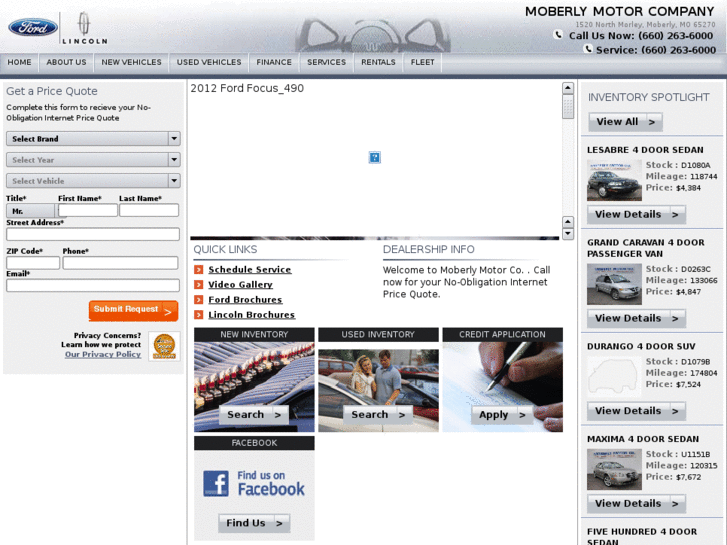Open the FINANCE menu
727x545 pixels.
(274, 62)
